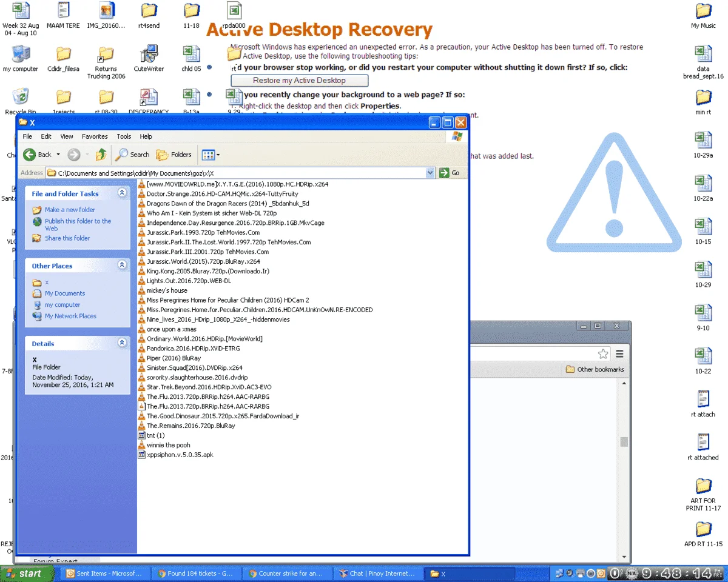This screenshot has width=728, height=582.
Task: Select King.Kong.2005.Bluray file
Action: click(x=208, y=271)
